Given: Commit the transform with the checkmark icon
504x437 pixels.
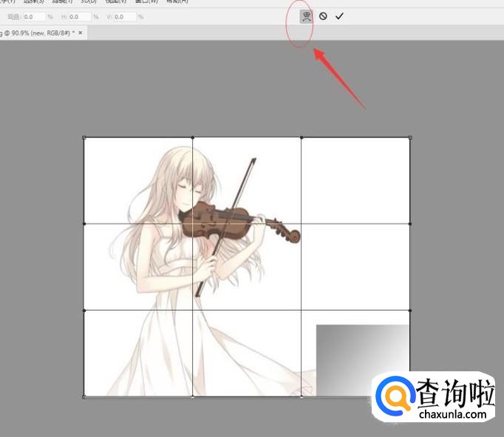Looking at the screenshot, I should 339,16.
